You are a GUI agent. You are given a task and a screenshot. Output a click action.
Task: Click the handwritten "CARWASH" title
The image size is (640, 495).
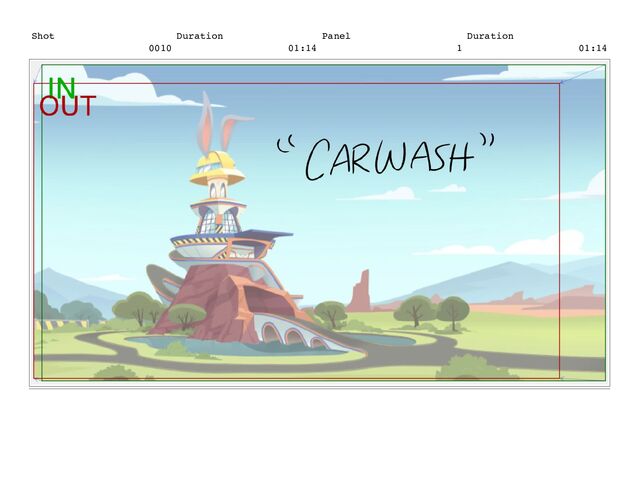(x=386, y=157)
